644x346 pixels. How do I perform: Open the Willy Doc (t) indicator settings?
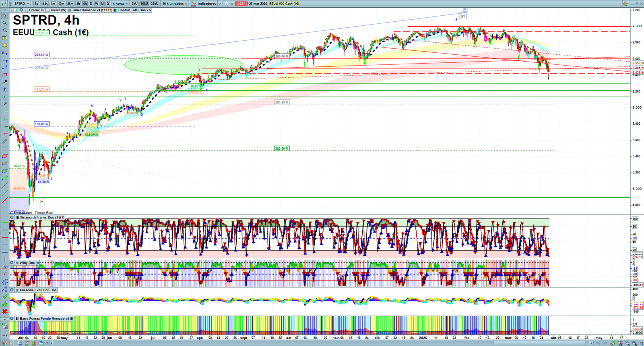[x=17, y=263]
